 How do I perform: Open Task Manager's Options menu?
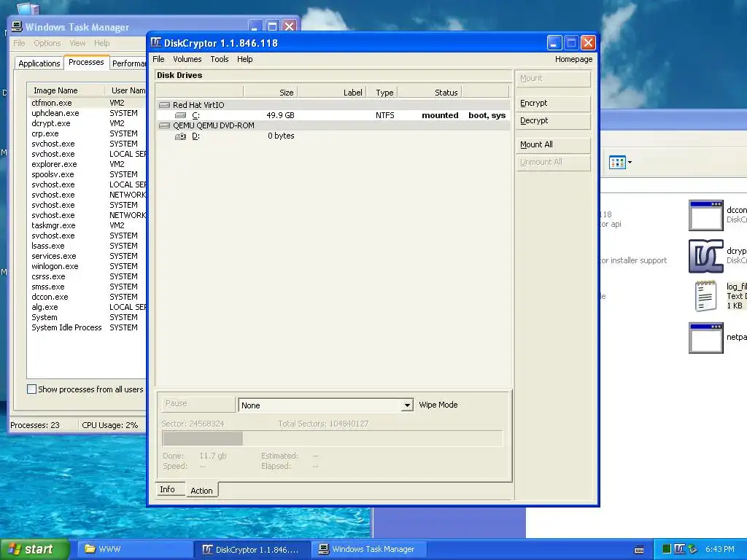47,43
